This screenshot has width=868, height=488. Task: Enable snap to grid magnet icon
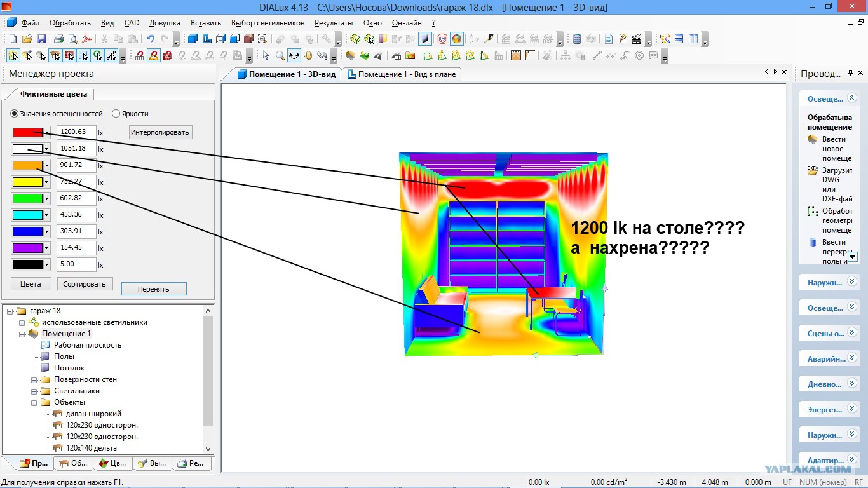click(139, 55)
